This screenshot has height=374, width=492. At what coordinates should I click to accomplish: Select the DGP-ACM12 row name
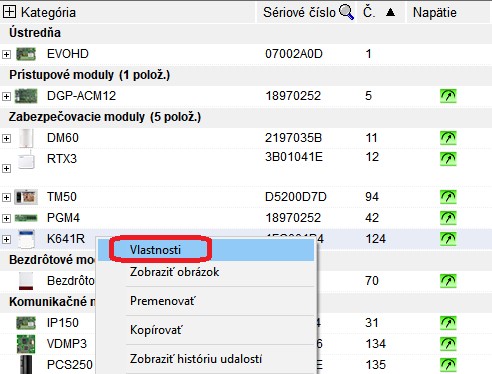(x=81, y=96)
